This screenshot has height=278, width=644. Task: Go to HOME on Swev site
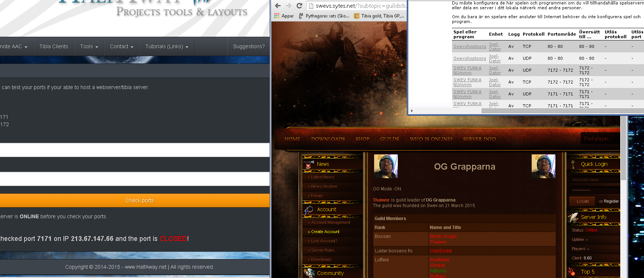click(293, 139)
